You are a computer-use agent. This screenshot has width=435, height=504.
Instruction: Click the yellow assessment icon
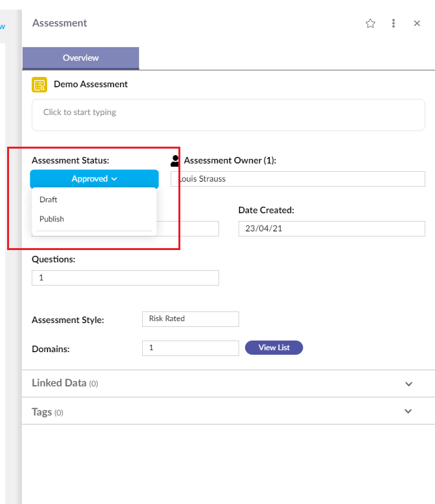coord(39,85)
